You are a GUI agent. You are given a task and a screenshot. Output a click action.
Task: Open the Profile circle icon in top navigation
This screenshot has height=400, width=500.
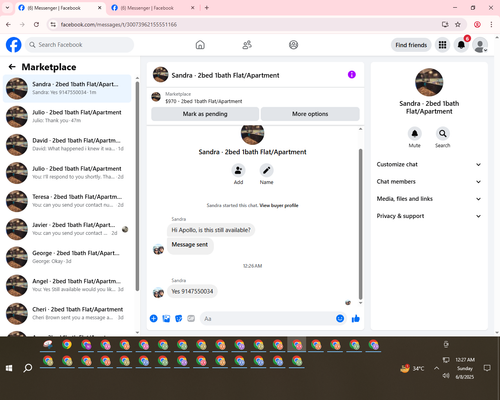point(293,45)
